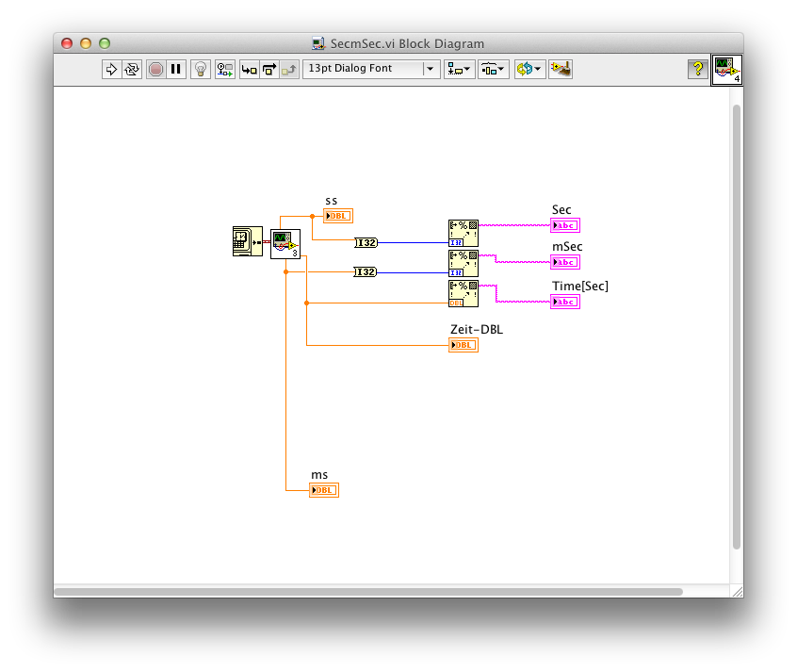Select the ms DBL indicator terminal

point(324,490)
